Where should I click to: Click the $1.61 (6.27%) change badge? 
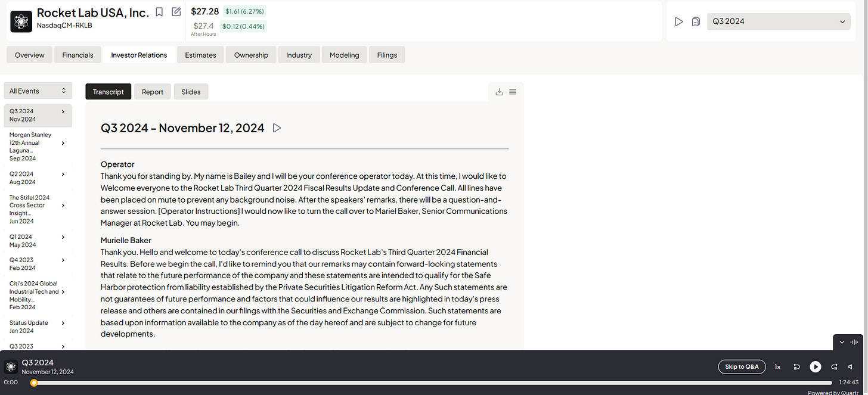pyautogui.click(x=244, y=11)
